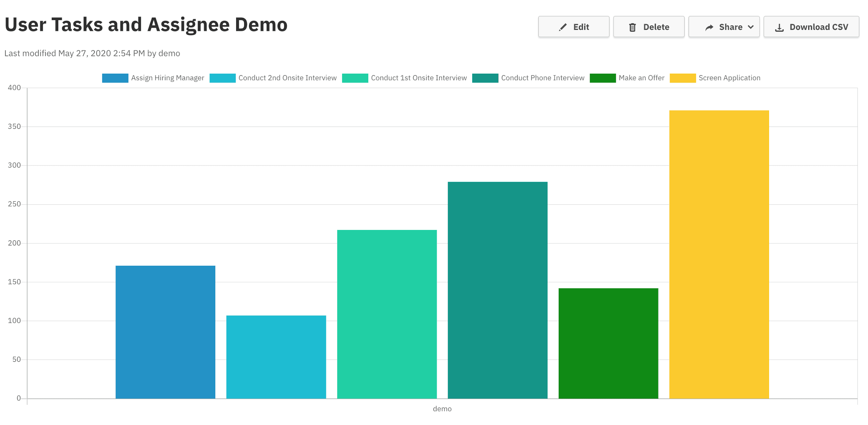
Task: Click Assign Hiring Manager legend label
Action: click(x=167, y=78)
